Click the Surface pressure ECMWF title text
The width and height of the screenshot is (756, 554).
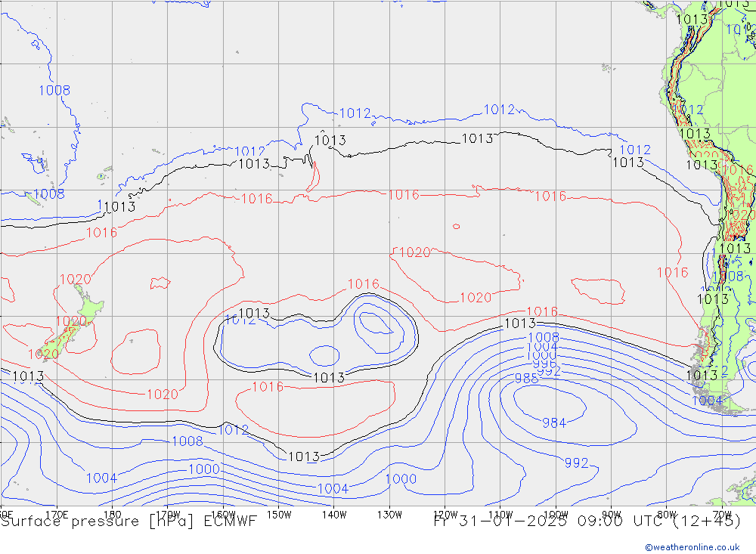pyautogui.click(x=129, y=522)
